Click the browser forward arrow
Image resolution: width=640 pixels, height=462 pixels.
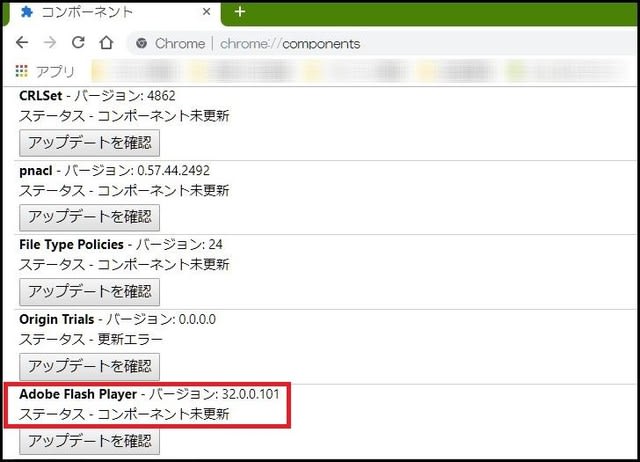(x=50, y=42)
